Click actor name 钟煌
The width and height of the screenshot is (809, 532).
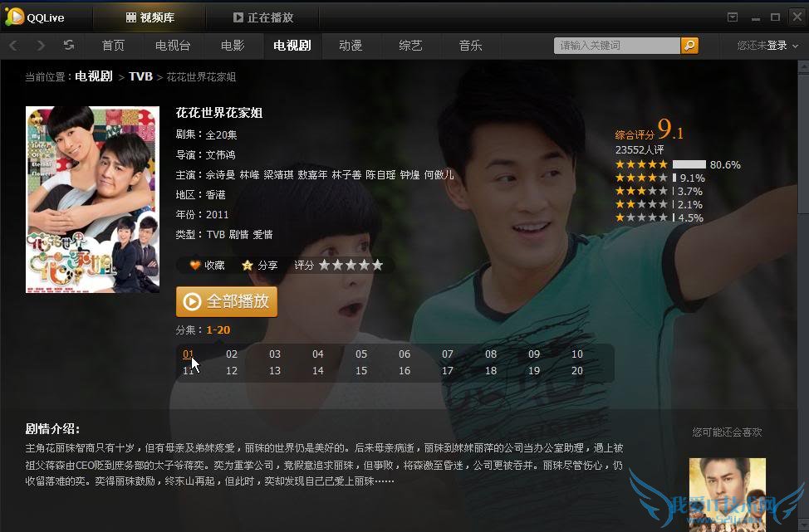[409, 175]
